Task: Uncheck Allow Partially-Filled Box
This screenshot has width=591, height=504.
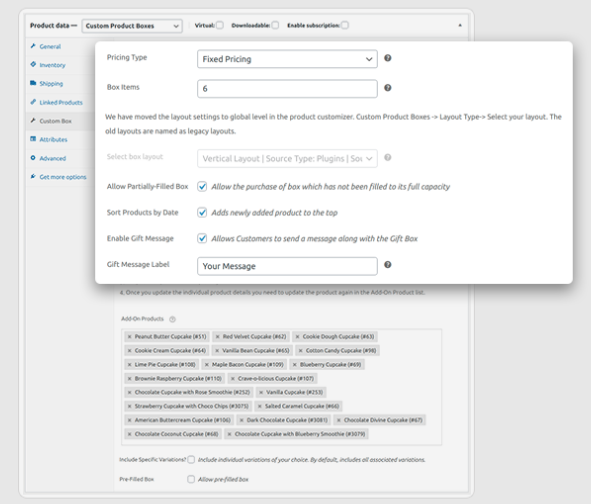Action: tap(202, 187)
